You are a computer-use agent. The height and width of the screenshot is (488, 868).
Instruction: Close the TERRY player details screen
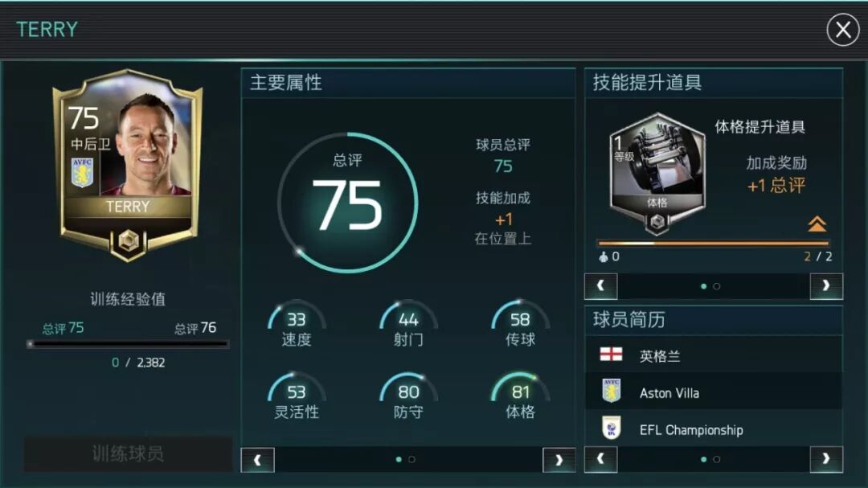click(x=842, y=30)
